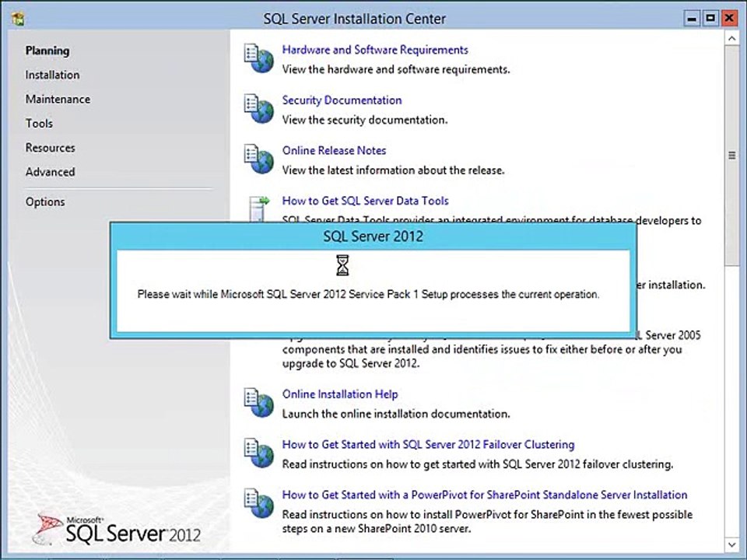Image resolution: width=747 pixels, height=560 pixels.
Task: Close the SQL Server Installation Center window
Action: 729,19
